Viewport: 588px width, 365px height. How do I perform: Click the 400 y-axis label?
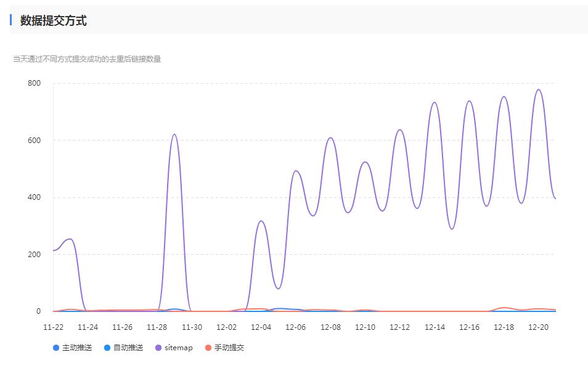34,197
